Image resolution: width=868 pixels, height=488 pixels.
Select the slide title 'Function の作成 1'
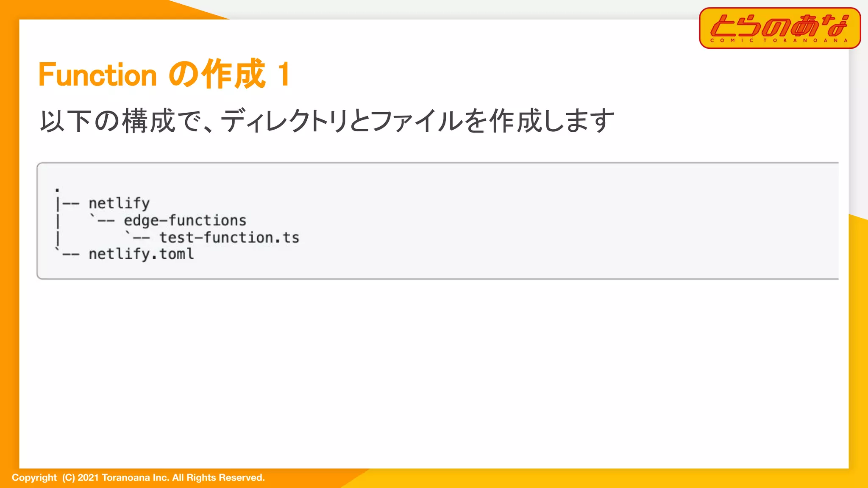pyautogui.click(x=164, y=75)
